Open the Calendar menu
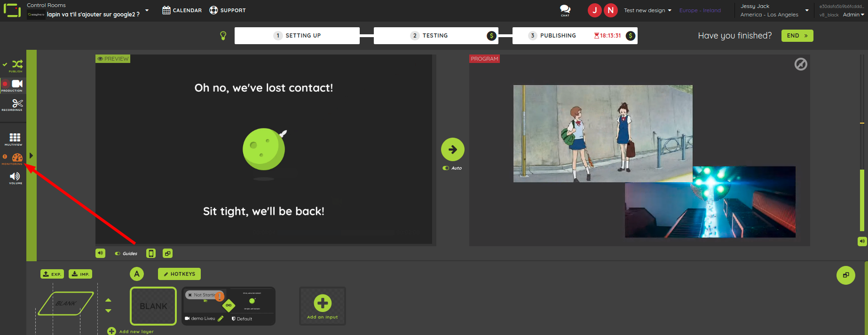The height and width of the screenshot is (335, 868). (182, 10)
